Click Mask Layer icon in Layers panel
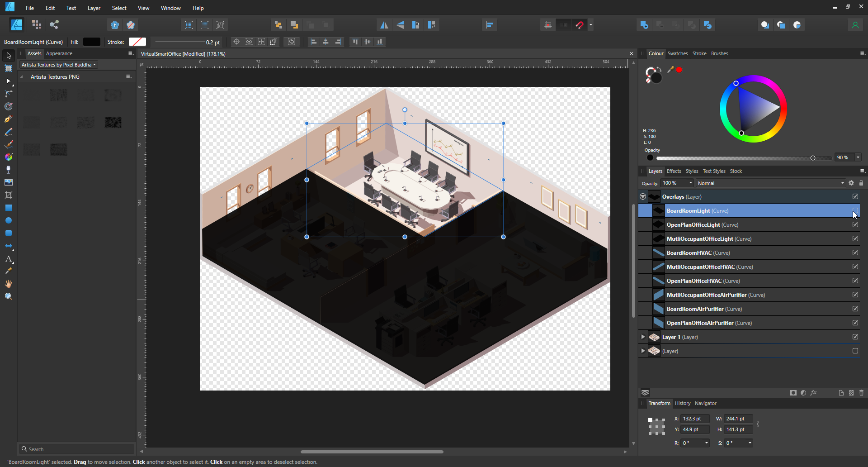The width and height of the screenshot is (868, 467). (793, 393)
